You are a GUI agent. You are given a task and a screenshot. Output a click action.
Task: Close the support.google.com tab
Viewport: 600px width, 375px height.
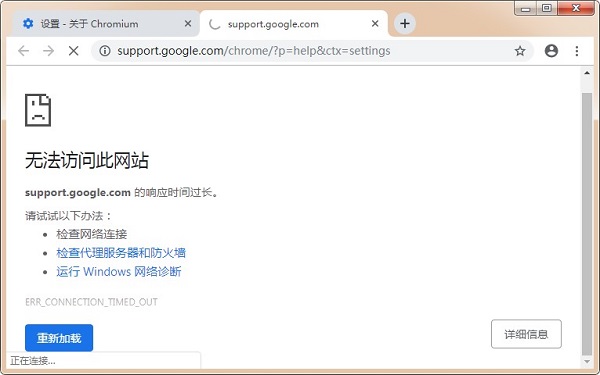(375, 24)
